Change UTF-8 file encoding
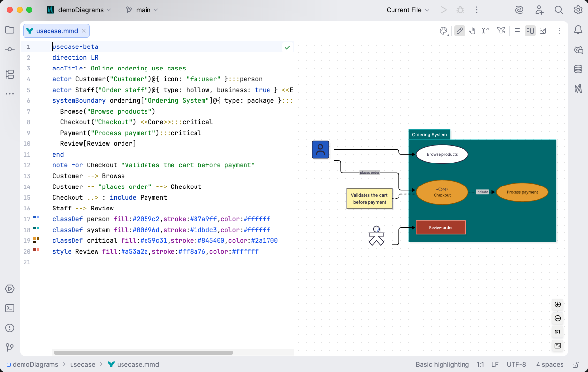Image resolution: width=588 pixels, height=372 pixels. (x=516, y=364)
